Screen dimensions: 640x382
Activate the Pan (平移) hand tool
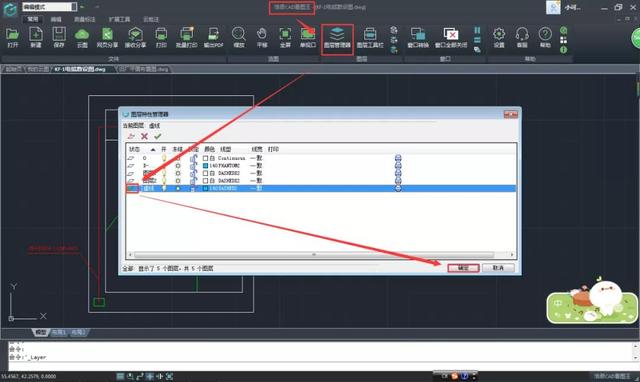pyautogui.click(x=262, y=38)
